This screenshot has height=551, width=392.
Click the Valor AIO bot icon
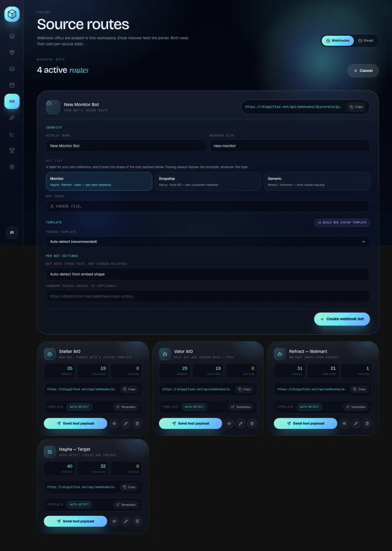tap(165, 354)
